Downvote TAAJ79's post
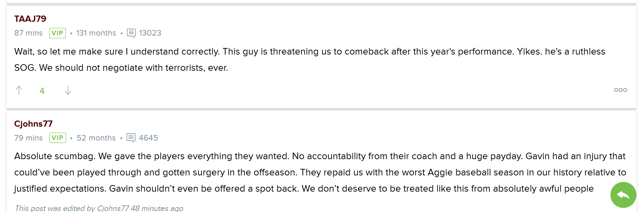Screen dimensions: 644x212 coord(68,90)
